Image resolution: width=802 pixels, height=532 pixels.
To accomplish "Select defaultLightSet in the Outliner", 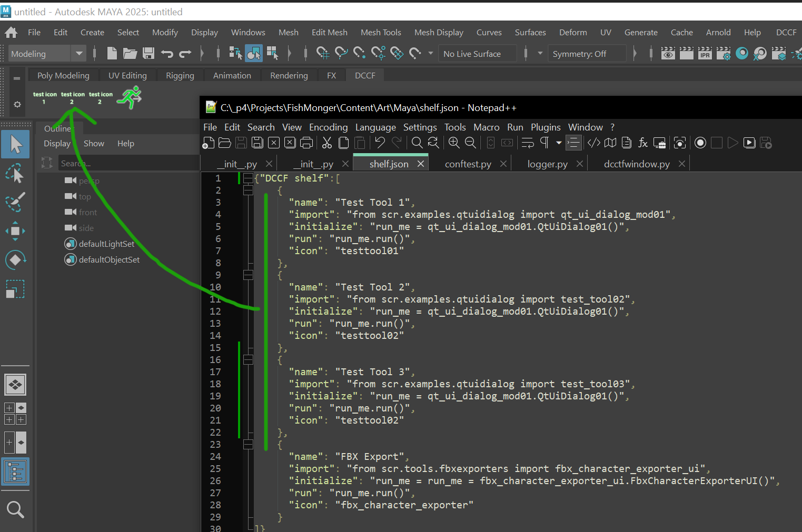I will pyautogui.click(x=106, y=244).
